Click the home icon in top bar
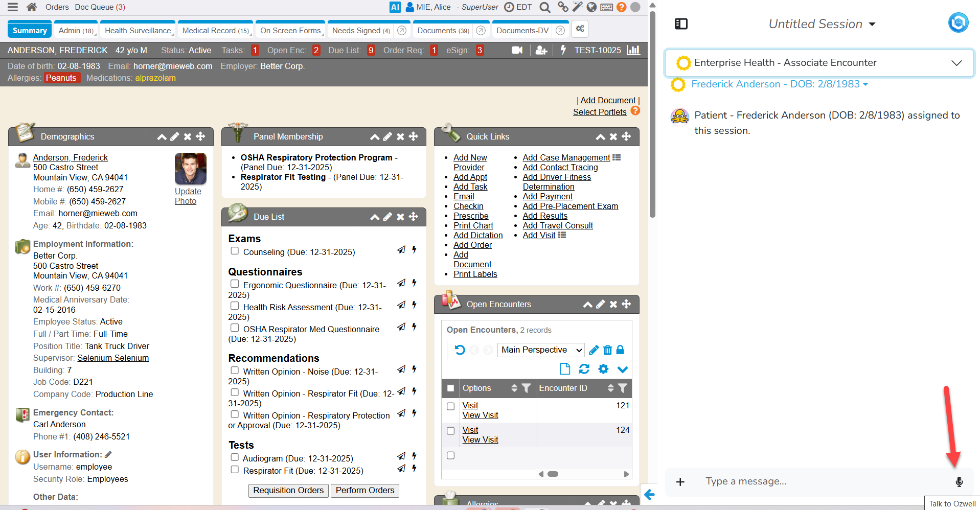980x510 pixels. point(32,7)
